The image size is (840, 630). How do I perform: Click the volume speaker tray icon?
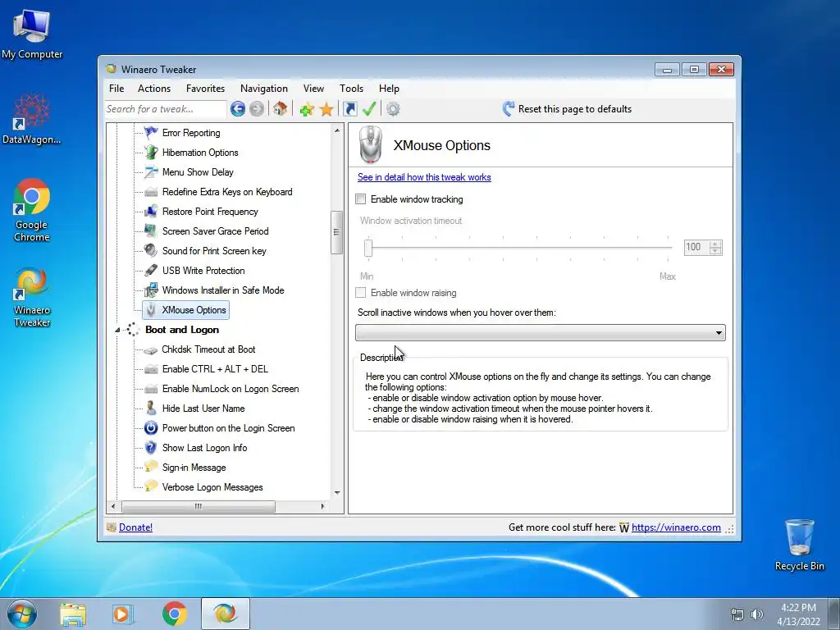click(757, 614)
